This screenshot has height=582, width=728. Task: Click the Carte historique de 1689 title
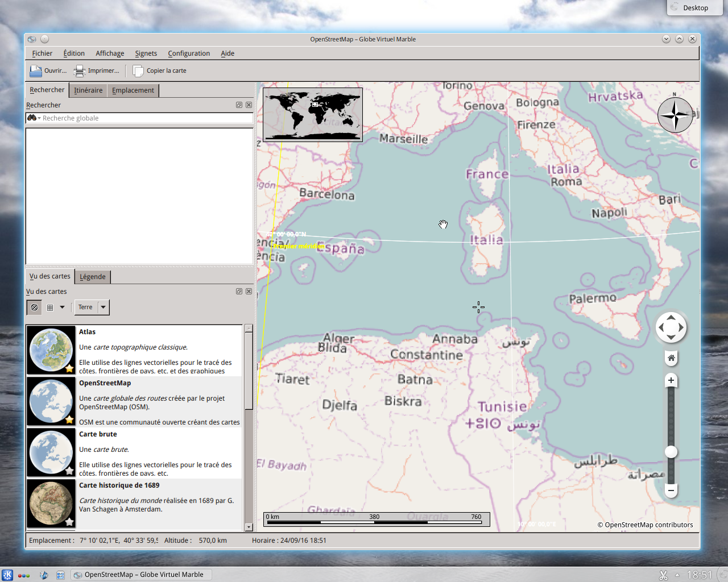pyautogui.click(x=119, y=485)
